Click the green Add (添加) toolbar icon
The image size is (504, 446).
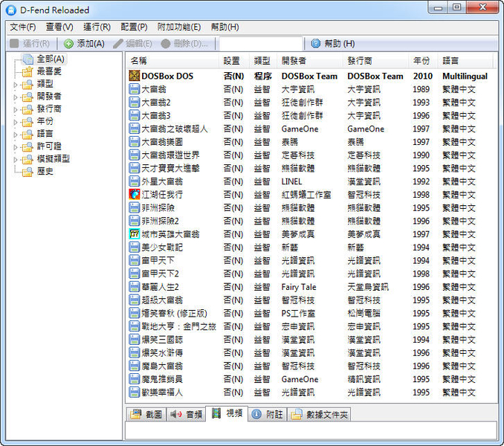tap(68, 43)
